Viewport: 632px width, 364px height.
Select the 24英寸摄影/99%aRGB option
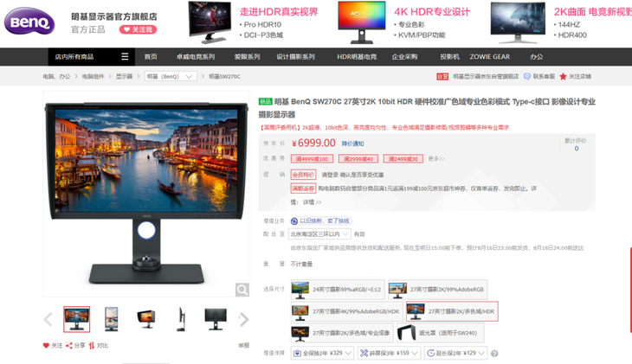(338, 290)
